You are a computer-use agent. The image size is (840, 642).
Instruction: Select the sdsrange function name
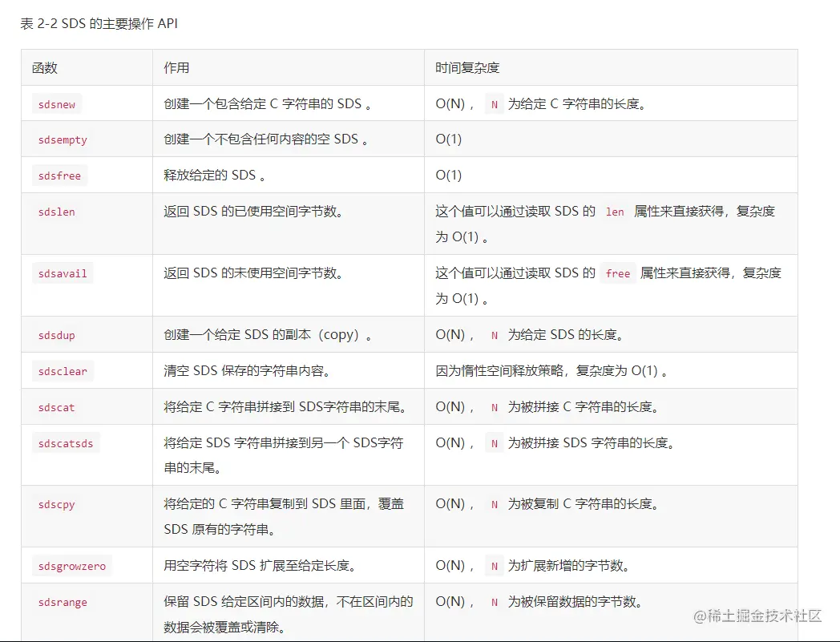(x=63, y=603)
